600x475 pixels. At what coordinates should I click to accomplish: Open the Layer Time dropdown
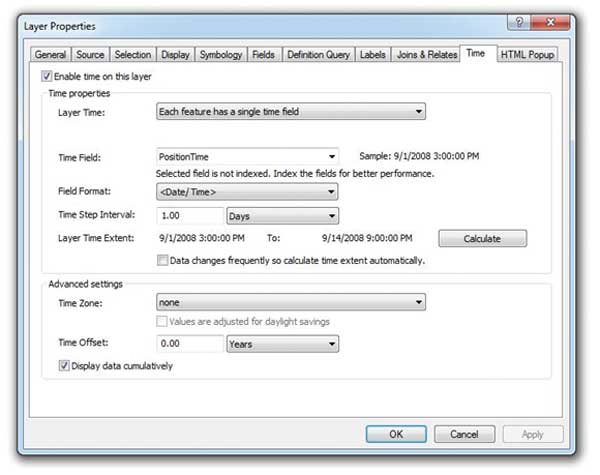coord(291,111)
